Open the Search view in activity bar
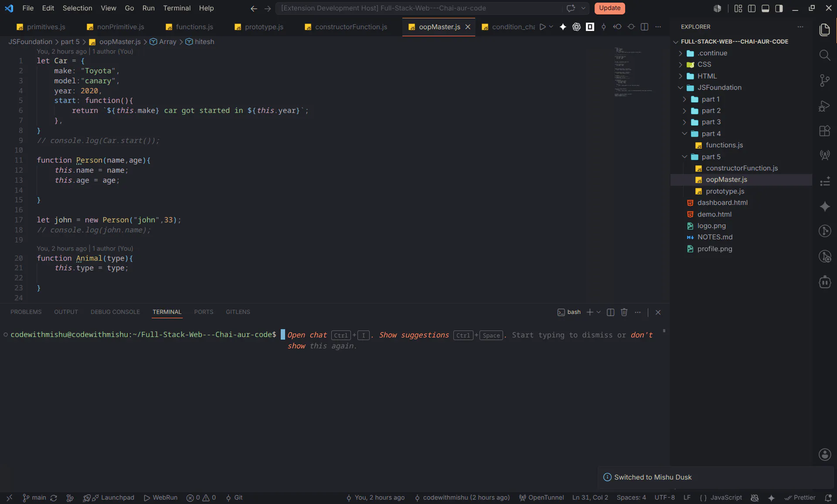837x504 pixels. click(x=824, y=55)
